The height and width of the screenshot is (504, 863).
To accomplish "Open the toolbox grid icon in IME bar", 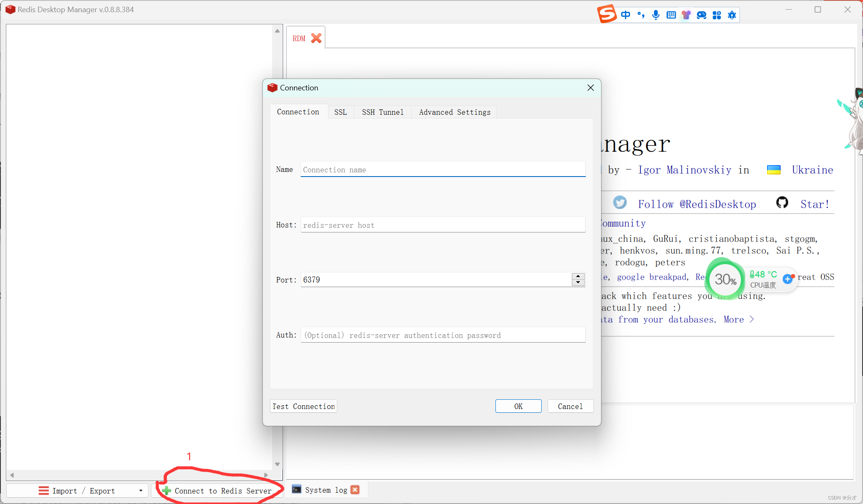I will point(717,15).
